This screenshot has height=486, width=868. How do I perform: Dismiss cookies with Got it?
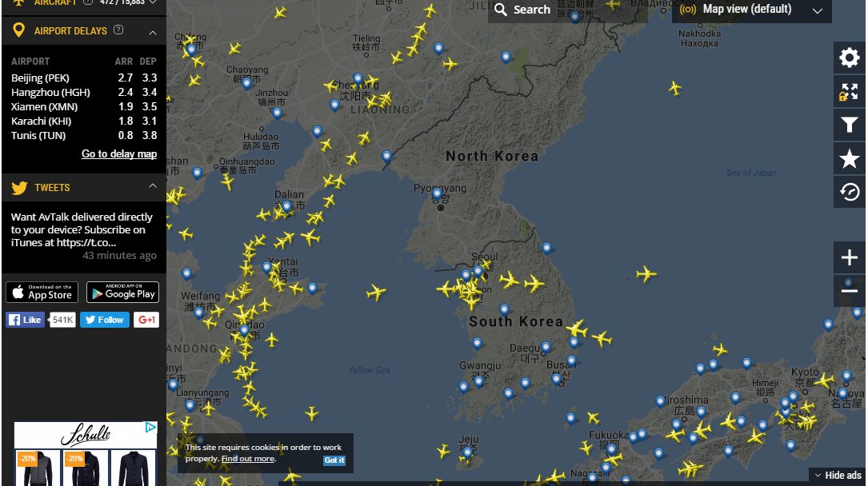pyautogui.click(x=334, y=460)
